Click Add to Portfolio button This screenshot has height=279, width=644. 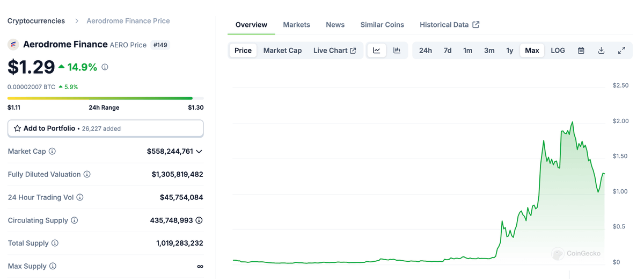tap(105, 128)
